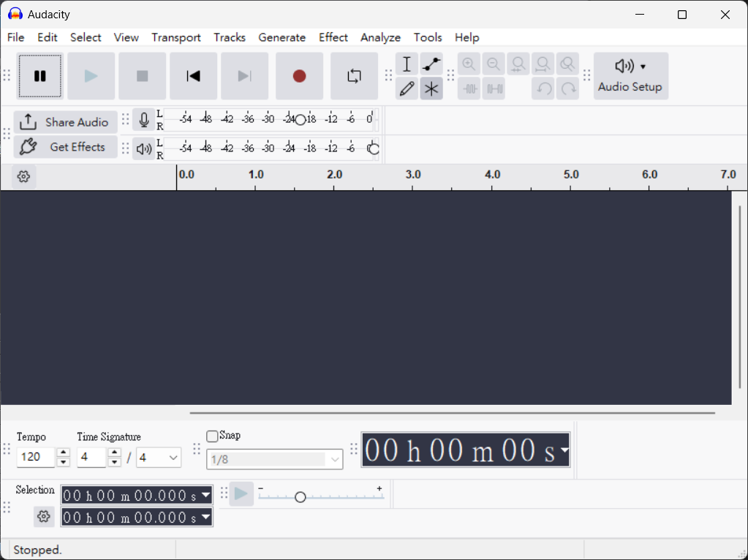748x560 pixels.
Task: Click the Skip to Start button
Action: (x=193, y=76)
